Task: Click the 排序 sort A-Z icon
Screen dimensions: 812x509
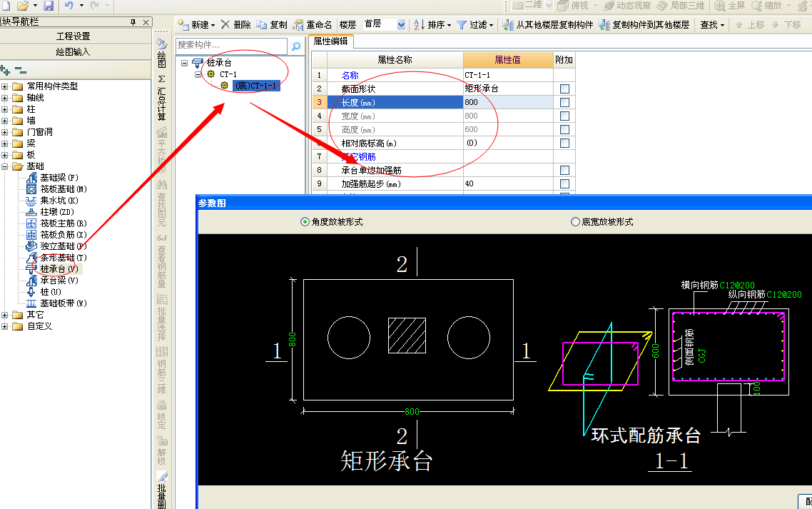Action: coord(419,24)
